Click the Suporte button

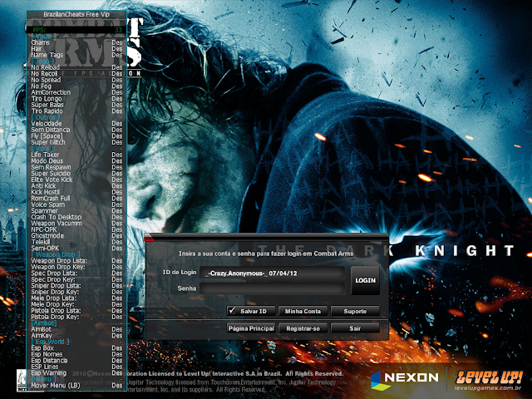click(355, 311)
